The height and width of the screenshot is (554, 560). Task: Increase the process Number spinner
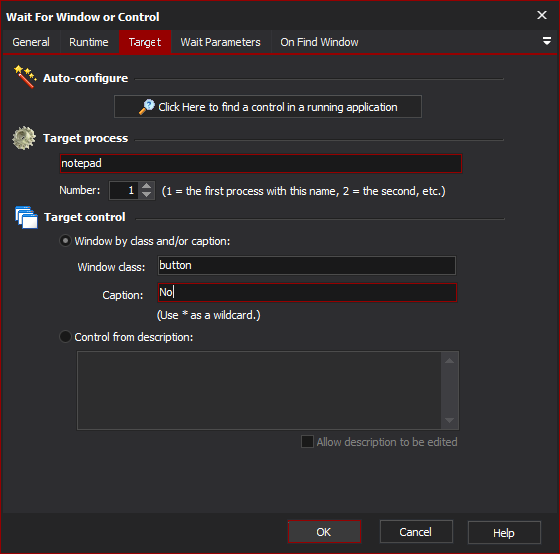click(x=146, y=186)
